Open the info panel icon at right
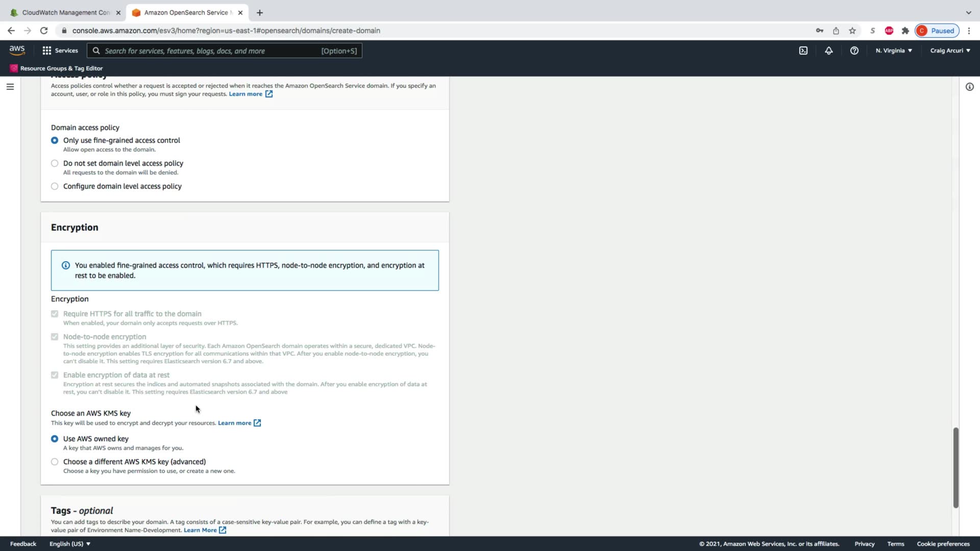Screen dimensions: 980x551 (x=969, y=87)
